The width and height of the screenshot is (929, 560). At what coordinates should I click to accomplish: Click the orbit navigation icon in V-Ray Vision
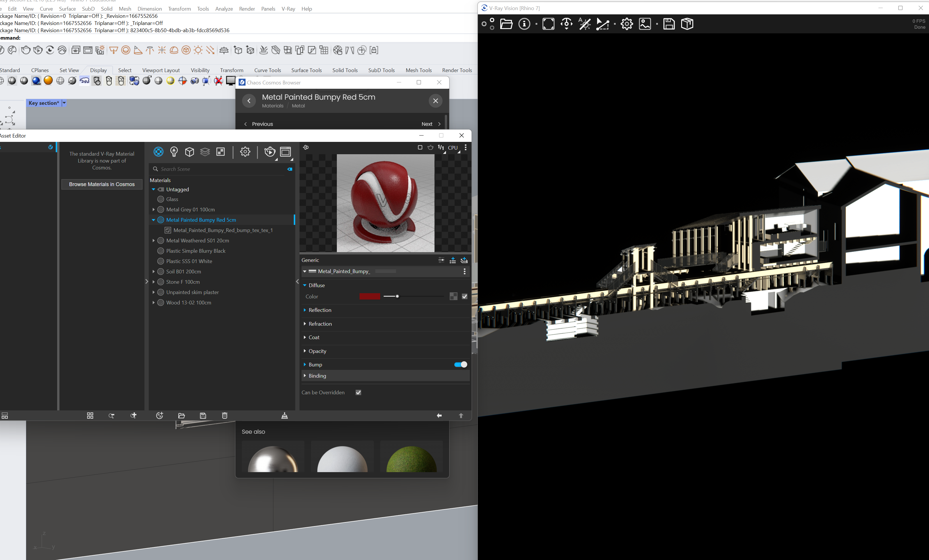[x=566, y=24]
